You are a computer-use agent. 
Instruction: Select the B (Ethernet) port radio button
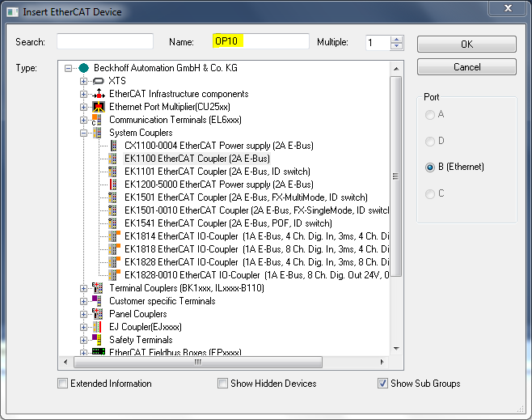430,167
